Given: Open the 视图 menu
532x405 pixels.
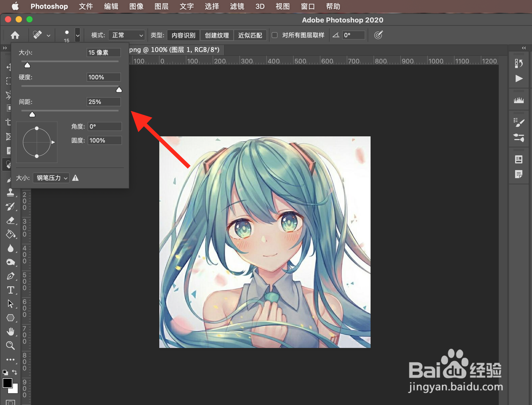Looking at the screenshot, I should point(283,6).
